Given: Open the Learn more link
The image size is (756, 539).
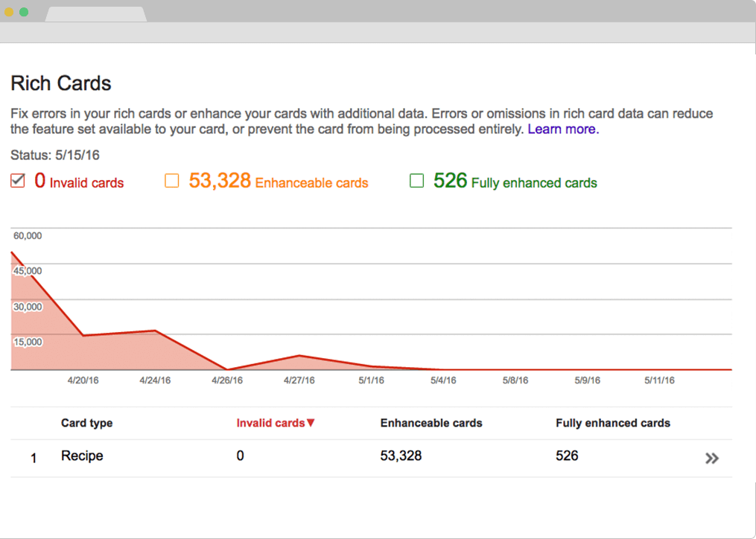Looking at the screenshot, I should pos(562,130).
